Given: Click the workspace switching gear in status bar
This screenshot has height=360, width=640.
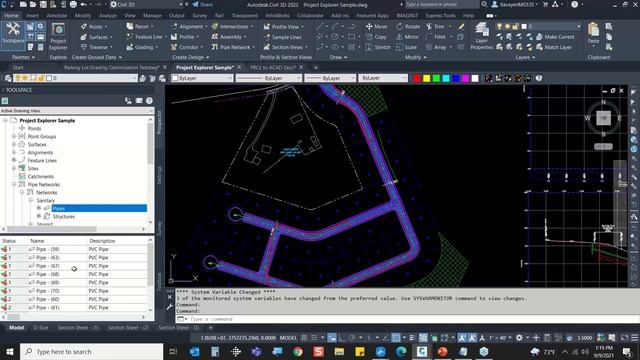Looking at the screenshot, I should coord(519,338).
